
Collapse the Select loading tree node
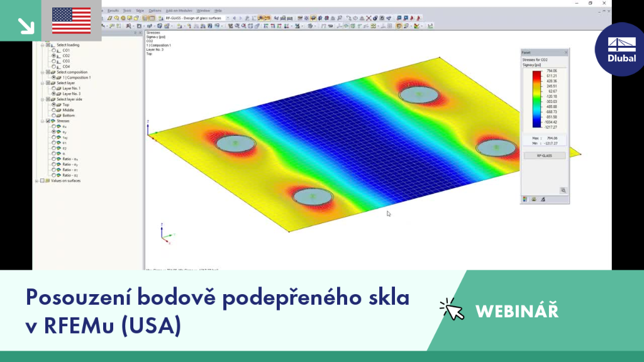(42, 45)
